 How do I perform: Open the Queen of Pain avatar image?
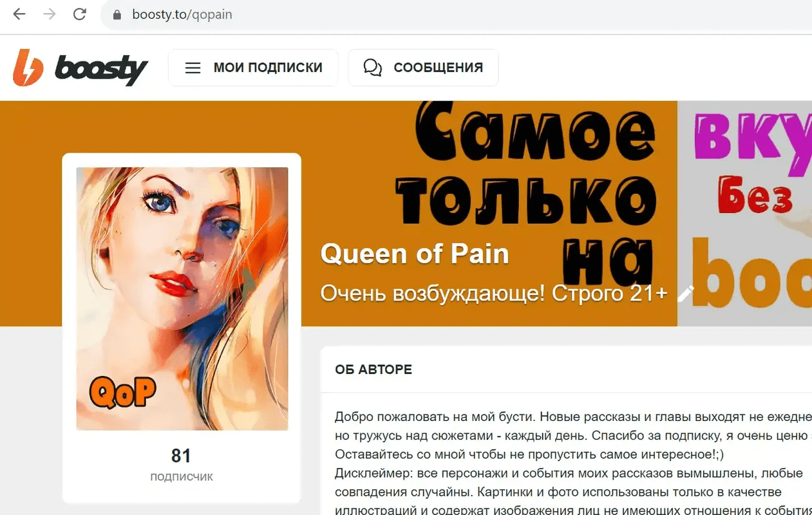[182, 299]
